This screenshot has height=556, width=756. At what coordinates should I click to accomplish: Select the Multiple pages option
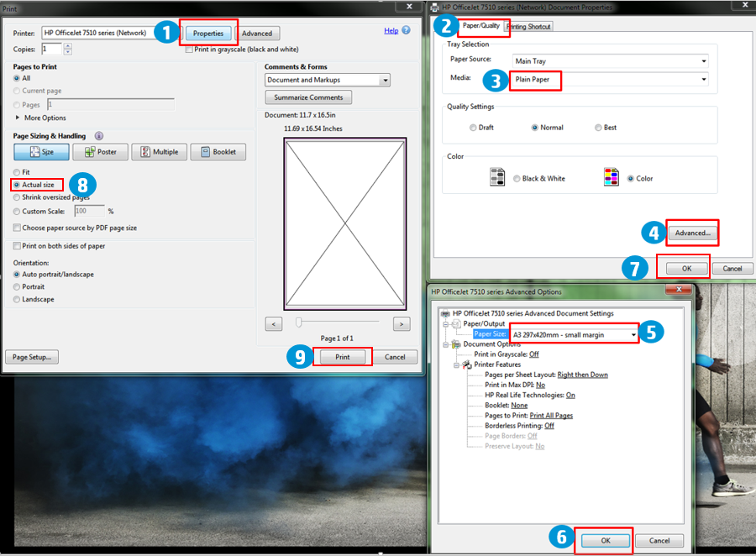click(x=159, y=152)
